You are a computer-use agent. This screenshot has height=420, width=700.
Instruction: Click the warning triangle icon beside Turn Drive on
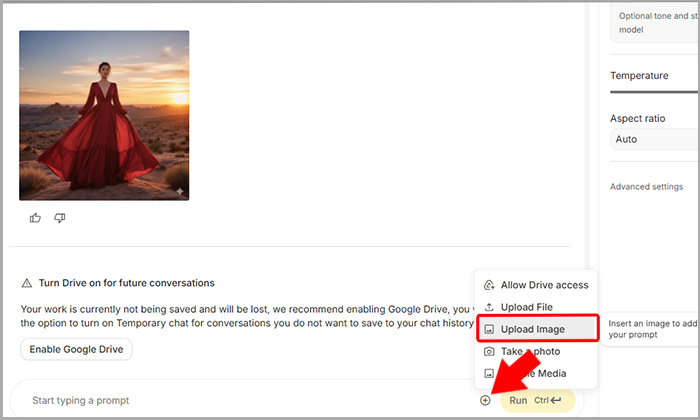coord(27,283)
